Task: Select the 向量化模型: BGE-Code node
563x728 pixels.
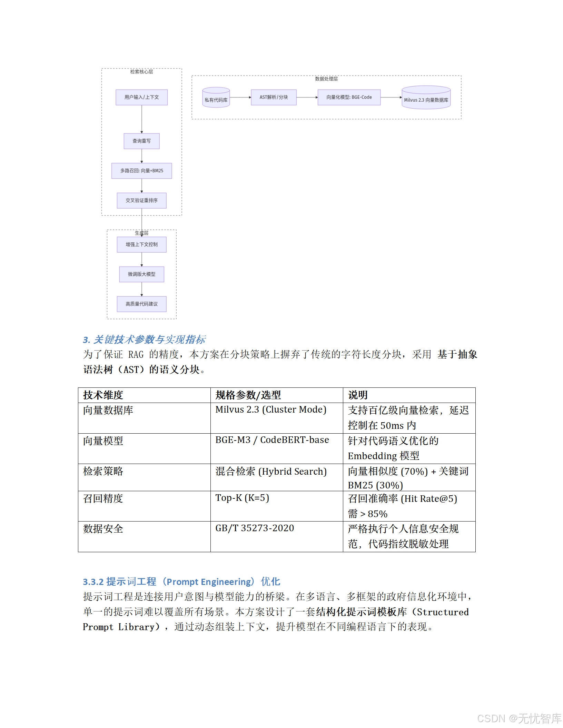Action: point(348,97)
